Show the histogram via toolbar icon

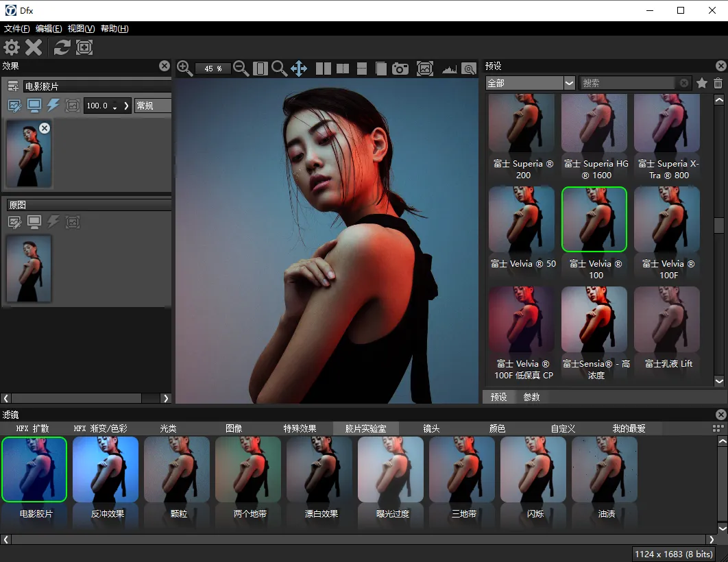click(x=449, y=69)
